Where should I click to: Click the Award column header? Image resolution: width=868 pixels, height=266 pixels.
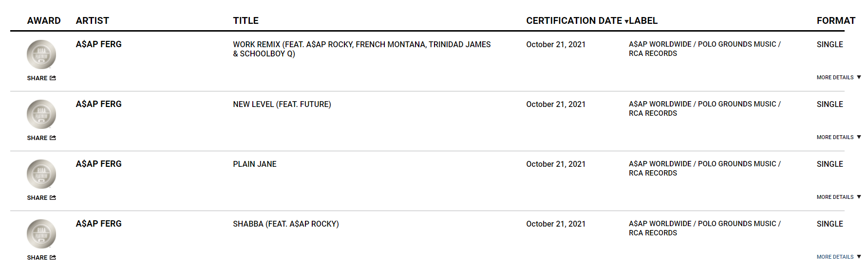tap(44, 20)
